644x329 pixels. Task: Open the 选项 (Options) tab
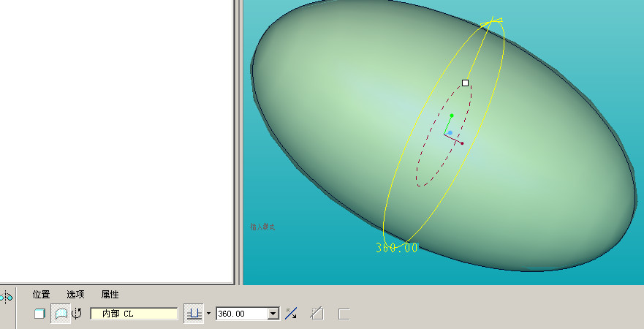point(75,295)
